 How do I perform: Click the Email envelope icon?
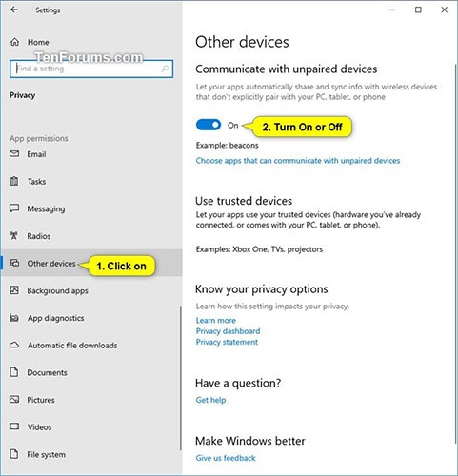pyautogui.click(x=14, y=154)
